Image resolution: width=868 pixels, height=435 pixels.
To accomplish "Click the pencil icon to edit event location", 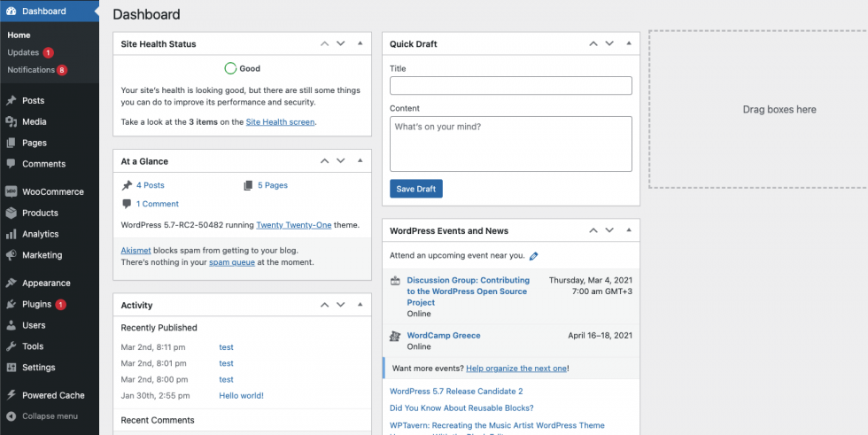I will pos(533,256).
